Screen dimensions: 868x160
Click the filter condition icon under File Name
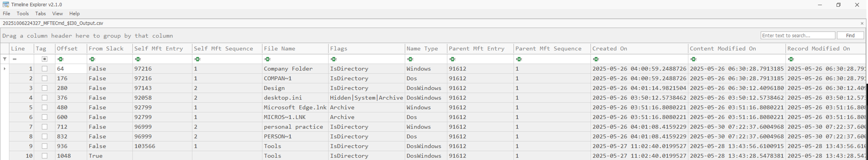click(267, 59)
